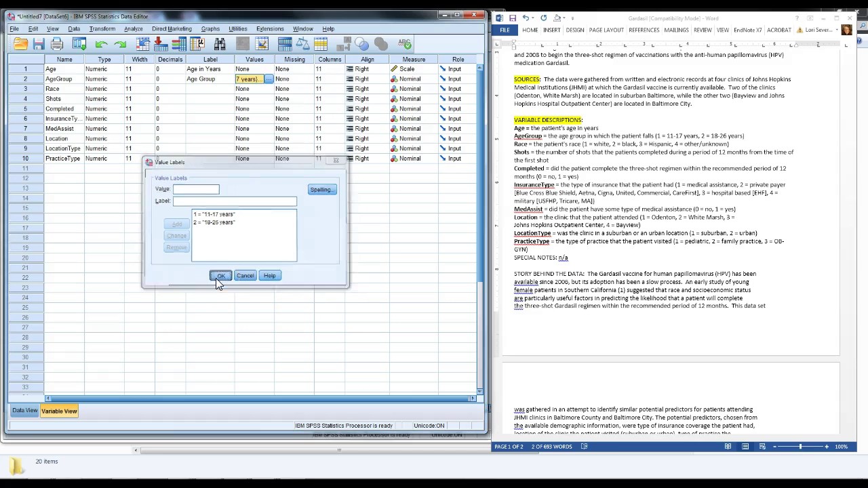Open the Customize Quick Access Toolbar dropdown

tap(572, 18)
